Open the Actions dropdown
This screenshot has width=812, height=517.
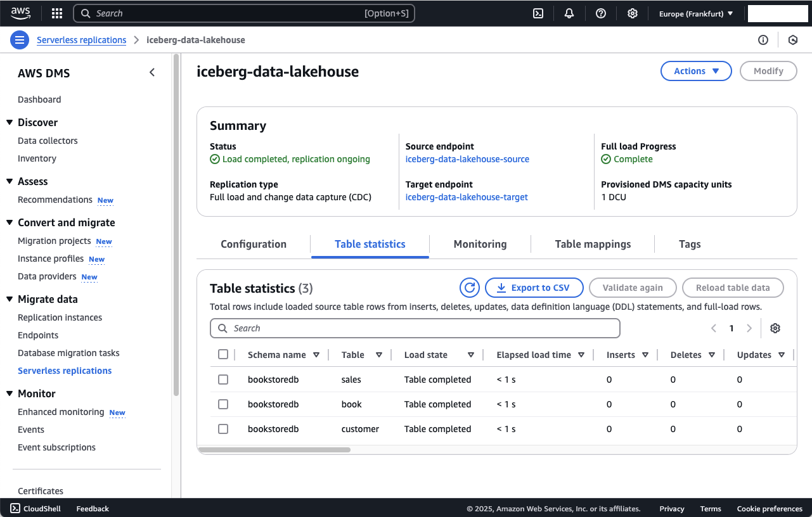point(696,71)
